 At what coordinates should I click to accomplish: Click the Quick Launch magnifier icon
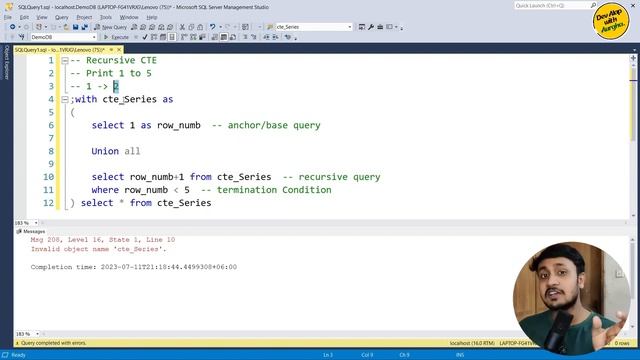(593, 5)
